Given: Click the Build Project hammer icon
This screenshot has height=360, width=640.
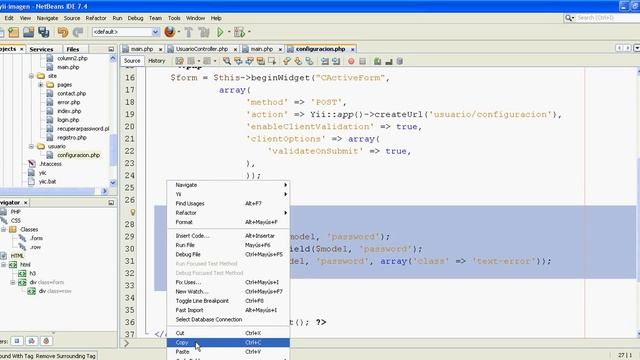Looking at the screenshot, I should [189, 32].
